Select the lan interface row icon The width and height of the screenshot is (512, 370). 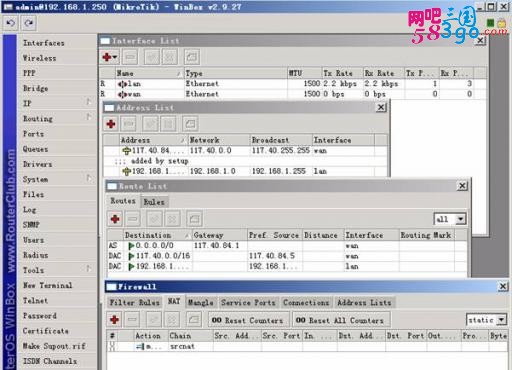tap(122, 84)
